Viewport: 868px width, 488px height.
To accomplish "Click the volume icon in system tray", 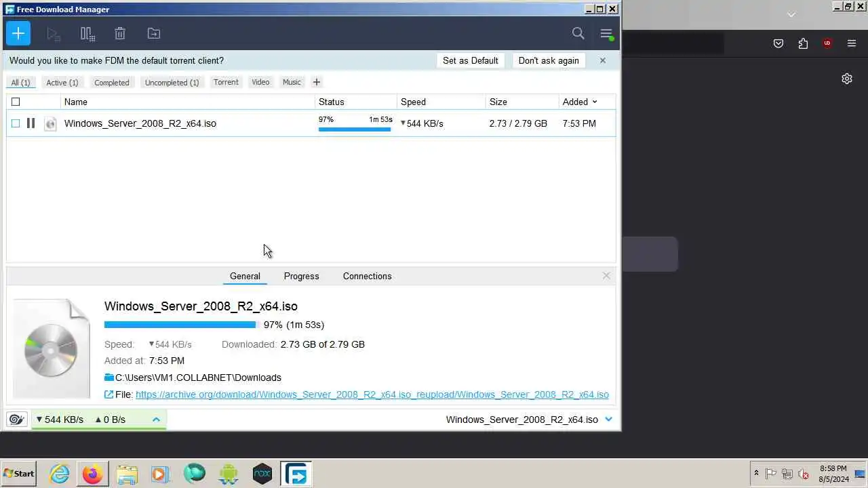I will [x=804, y=474].
